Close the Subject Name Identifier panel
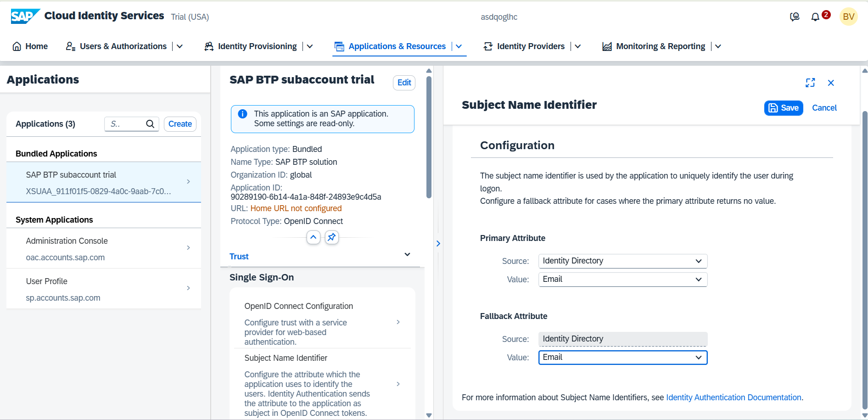 coord(831,83)
